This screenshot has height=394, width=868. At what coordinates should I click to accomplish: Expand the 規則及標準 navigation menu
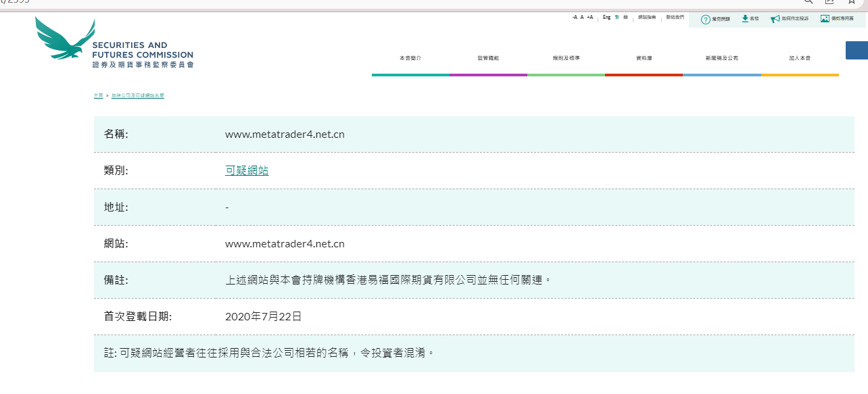coord(566,58)
